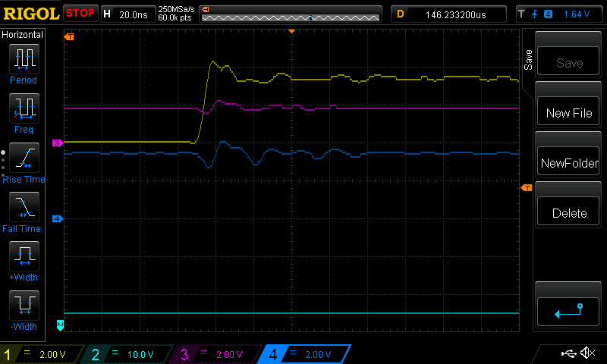Screen dimensions: 607x364
Task: Select the Rise Time measurement icon
Action: coord(24,158)
